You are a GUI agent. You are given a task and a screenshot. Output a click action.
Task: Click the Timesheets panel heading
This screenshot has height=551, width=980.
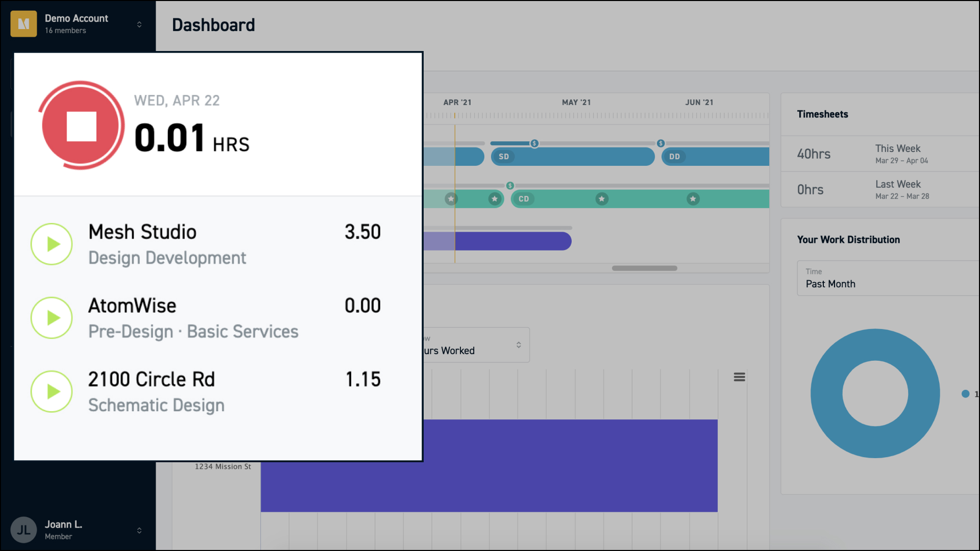(x=822, y=114)
